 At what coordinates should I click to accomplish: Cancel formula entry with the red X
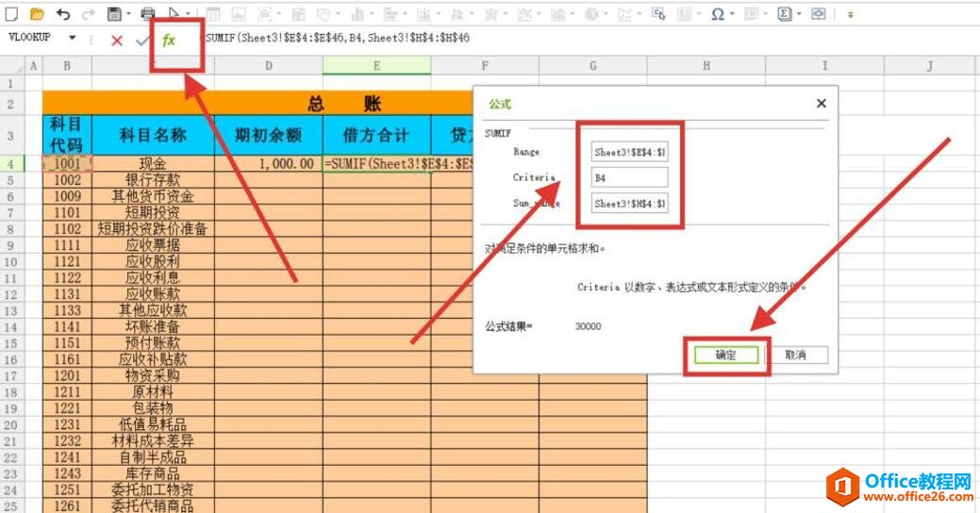coord(116,41)
